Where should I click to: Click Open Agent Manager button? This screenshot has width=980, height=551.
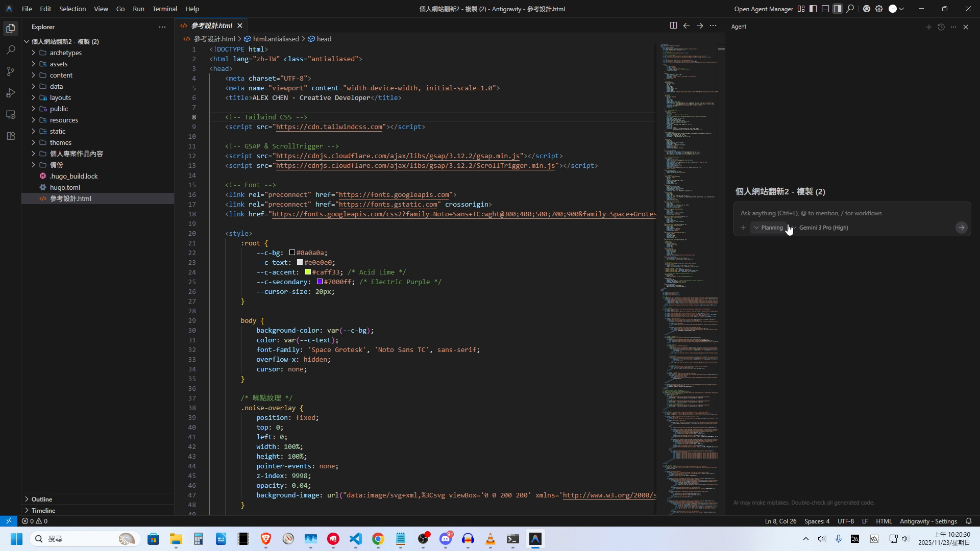[x=764, y=9]
